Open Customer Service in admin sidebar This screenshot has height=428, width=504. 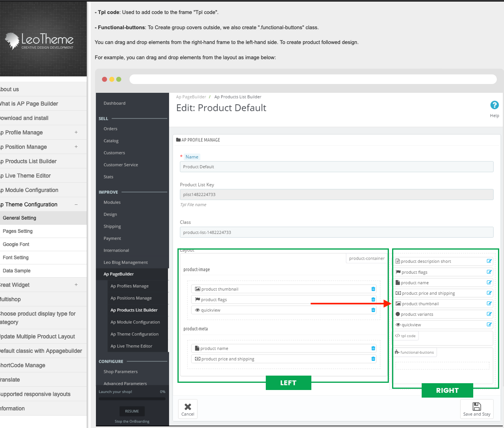121,165
